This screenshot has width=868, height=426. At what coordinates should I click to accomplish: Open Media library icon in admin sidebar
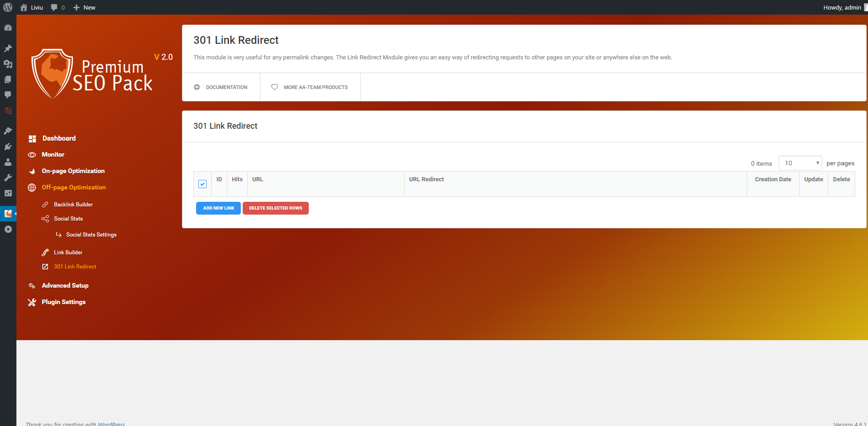pyautogui.click(x=8, y=64)
